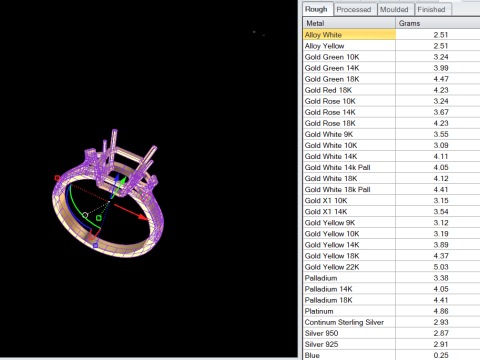Select Gold Yellow 9K metal
This screenshot has height=360, width=480.
pyautogui.click(x=391, y=222)
